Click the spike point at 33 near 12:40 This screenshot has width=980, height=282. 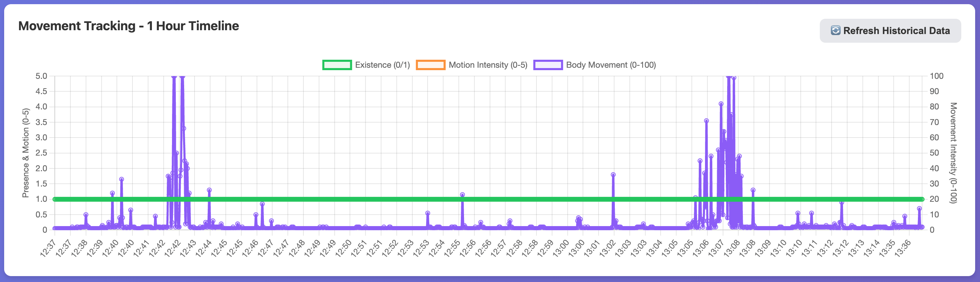pyautogui.click(x=121, y=179)
